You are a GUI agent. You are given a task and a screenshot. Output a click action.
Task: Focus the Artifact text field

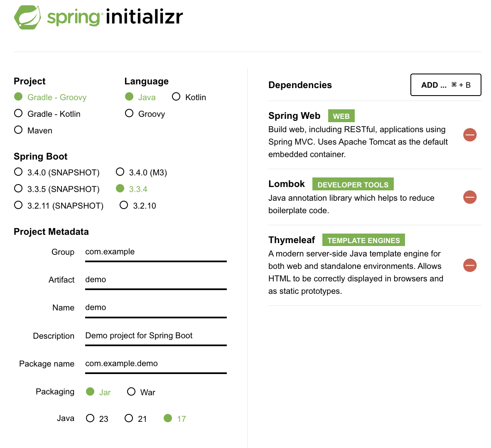pyautogui.click(x=156, y=281)
